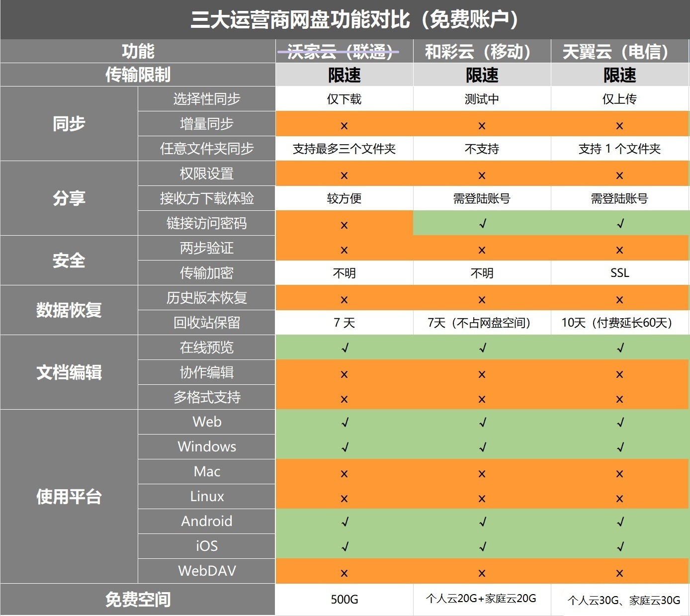Select the struck-through 沃家云（联通）column header
The height and width of the screenshot is (616, 690).
coord(344,51)
